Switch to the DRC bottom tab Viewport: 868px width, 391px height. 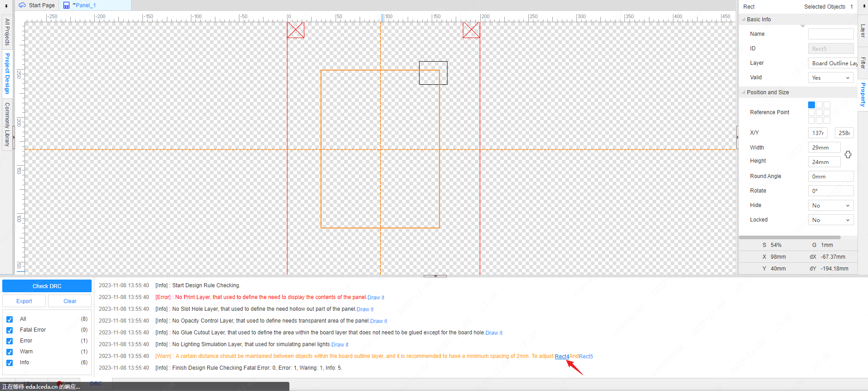96,384
